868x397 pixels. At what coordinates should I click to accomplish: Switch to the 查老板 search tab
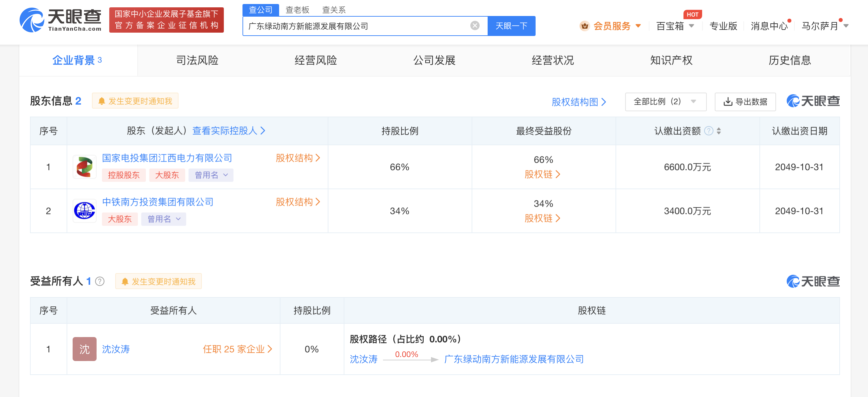(x=297, y=9)
